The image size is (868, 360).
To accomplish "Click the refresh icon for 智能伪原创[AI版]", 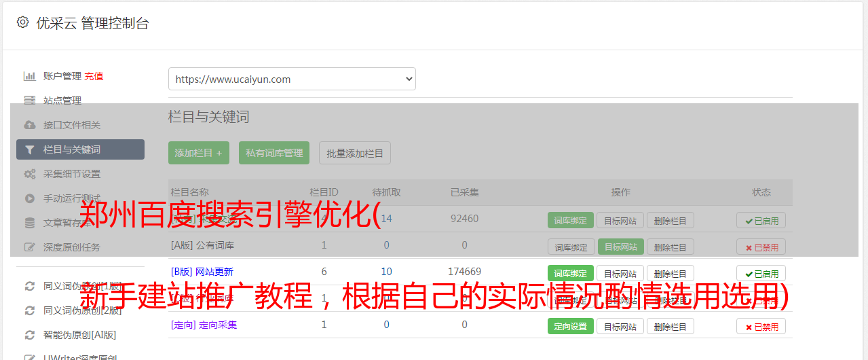I will pyautogui.click(x=29, y=335).
